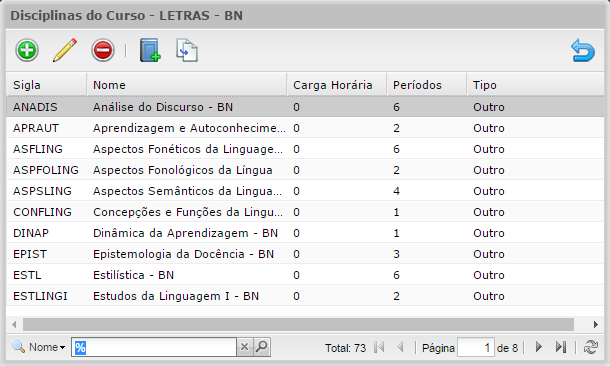Click Carga Horária column header

coord(337,85)
